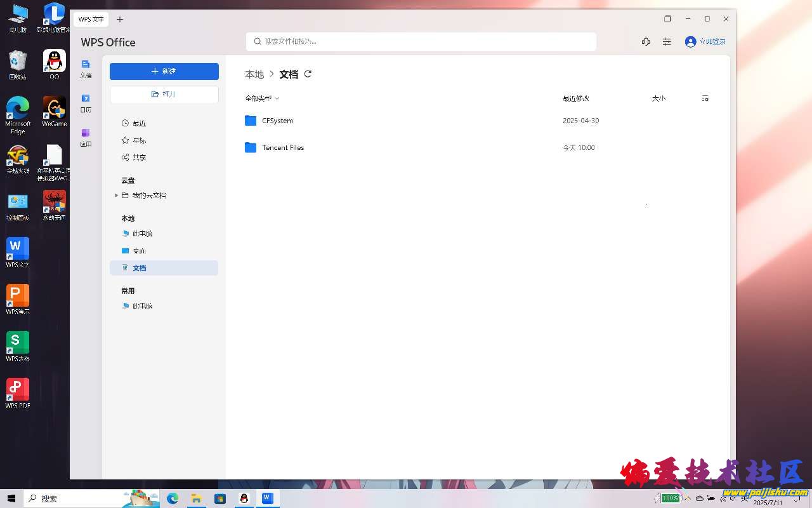Add a new tab with the plus button
812x508 pixels.
click(x=120, y=20)
